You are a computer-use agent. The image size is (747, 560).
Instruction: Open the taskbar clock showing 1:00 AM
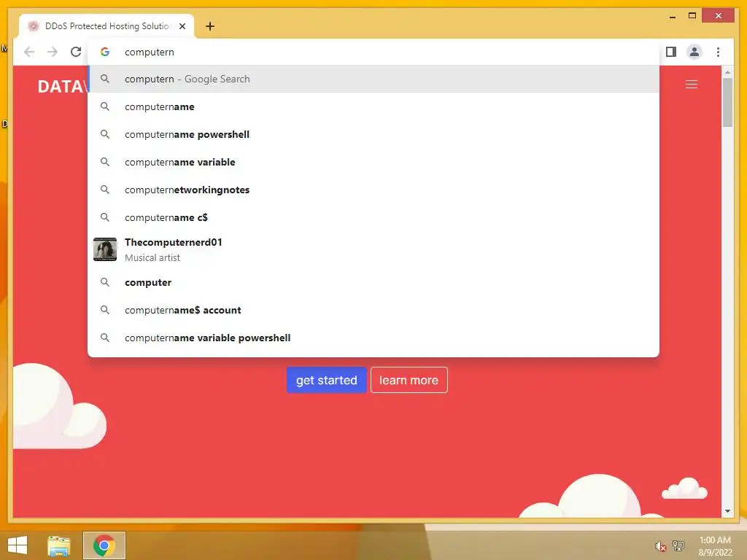715,546
